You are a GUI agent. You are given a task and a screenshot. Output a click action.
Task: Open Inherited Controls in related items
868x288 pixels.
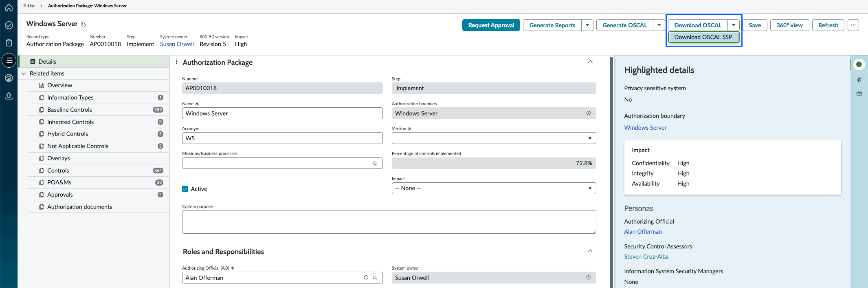98,122
